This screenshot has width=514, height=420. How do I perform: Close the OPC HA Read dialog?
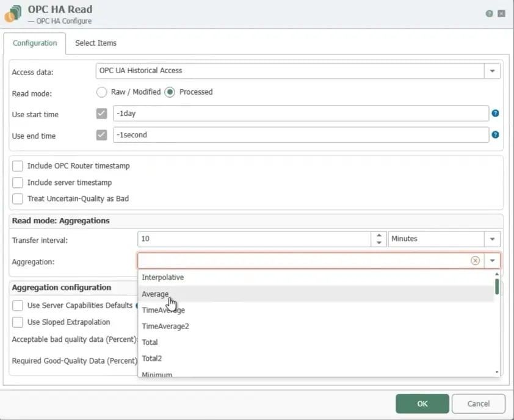coord(502,13)
